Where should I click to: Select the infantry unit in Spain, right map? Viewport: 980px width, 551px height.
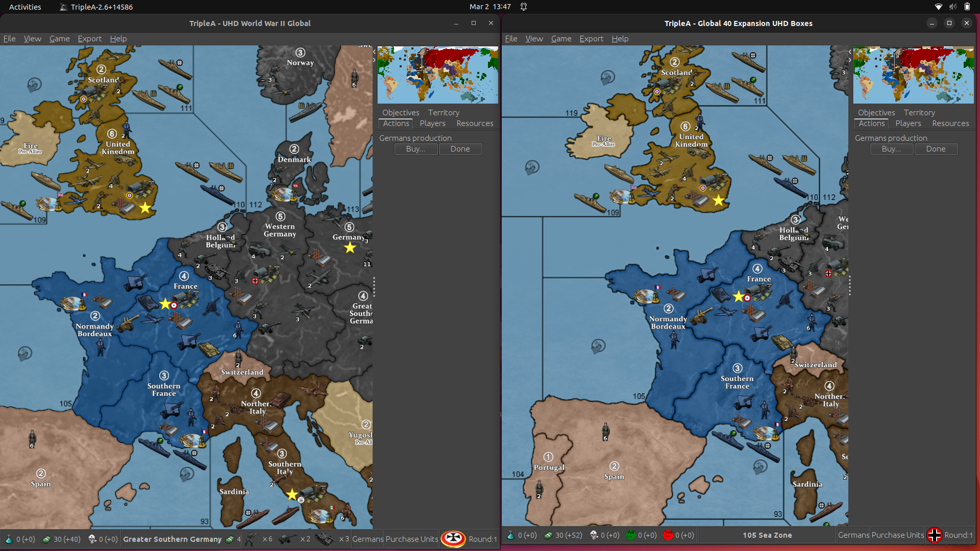pyautogui.click(x=605, y=431)
